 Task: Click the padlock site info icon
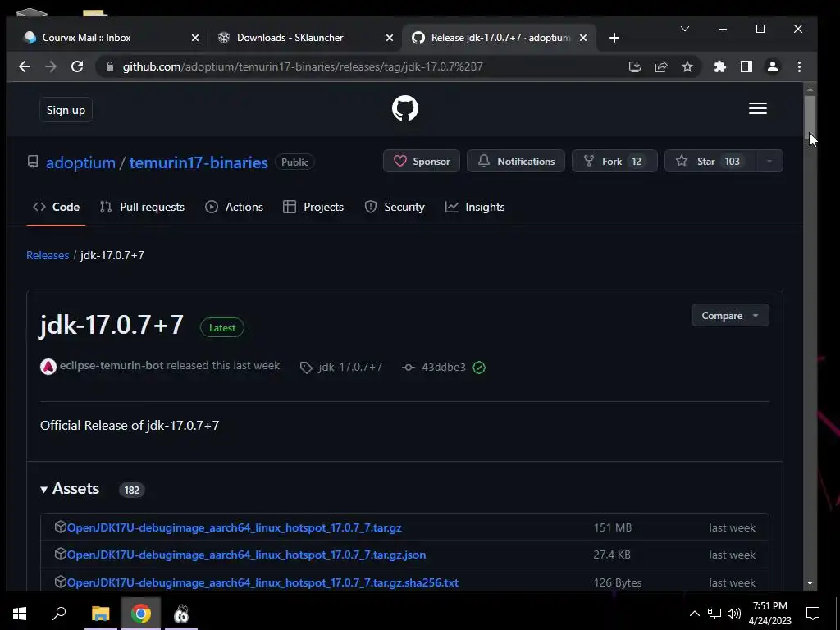click(x=110, y=66)
